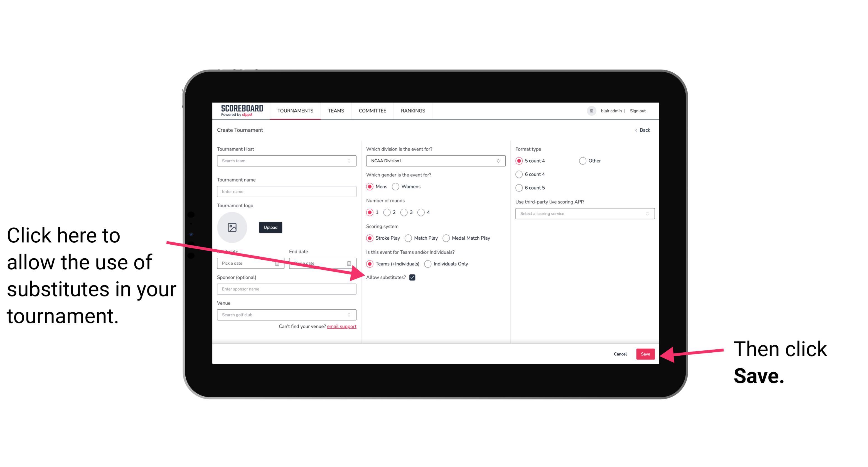Click the Save button
Image resolution: width=868 pixels, height=467 pixels.
[x=646, y=354]
